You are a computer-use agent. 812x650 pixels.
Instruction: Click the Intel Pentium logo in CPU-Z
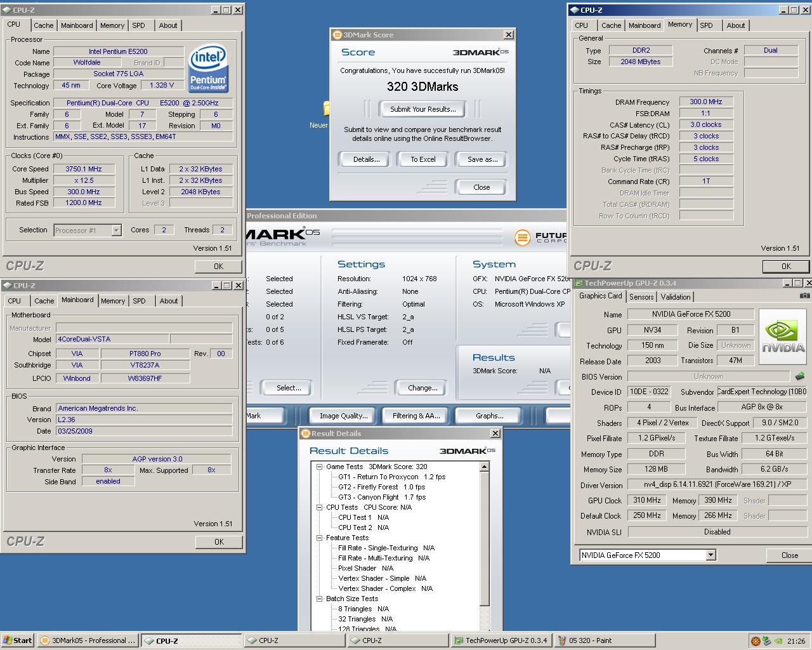209,69
